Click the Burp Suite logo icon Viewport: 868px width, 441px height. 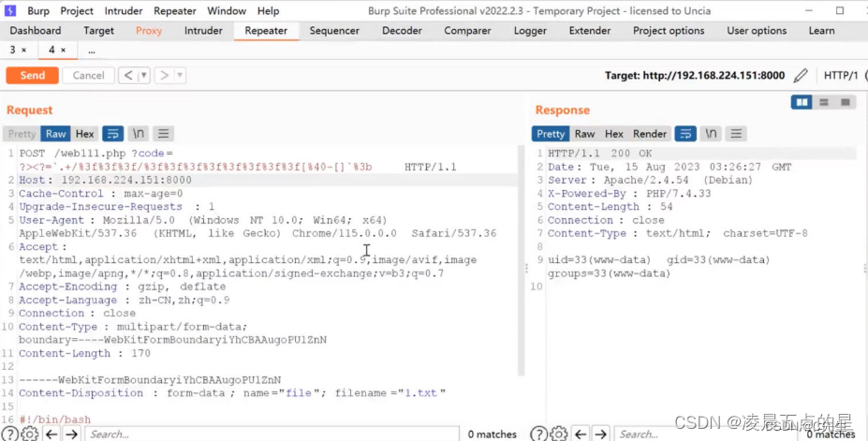(10, 10)
